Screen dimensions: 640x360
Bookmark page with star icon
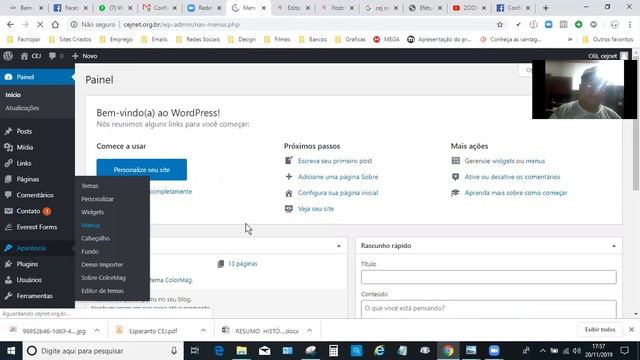[500, 24]
